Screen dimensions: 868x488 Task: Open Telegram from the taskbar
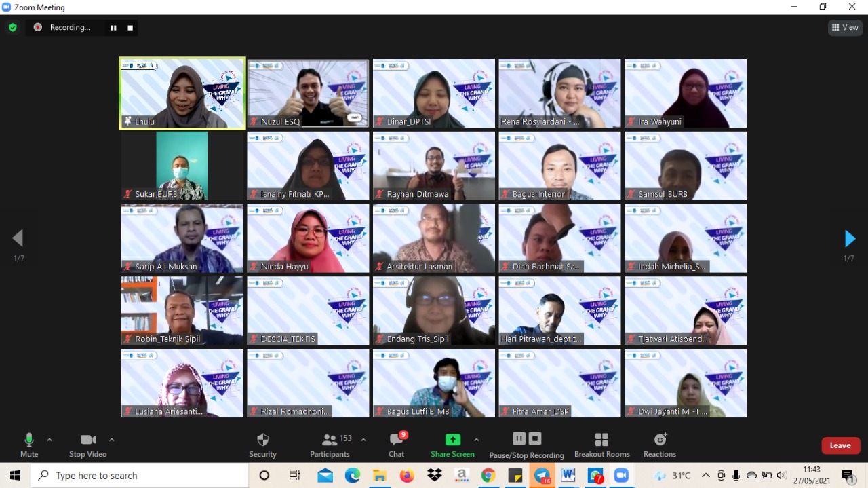(x=542, y=476)
